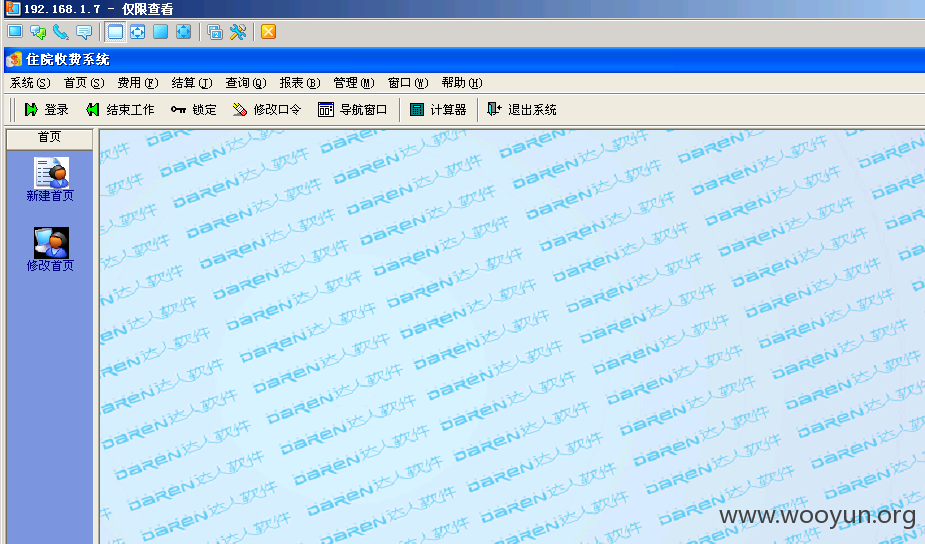Image resolution: width=925 pixels, height=544 pixels.
Task: Open the 费用(F) menu
Action: (x=138, y=83)
